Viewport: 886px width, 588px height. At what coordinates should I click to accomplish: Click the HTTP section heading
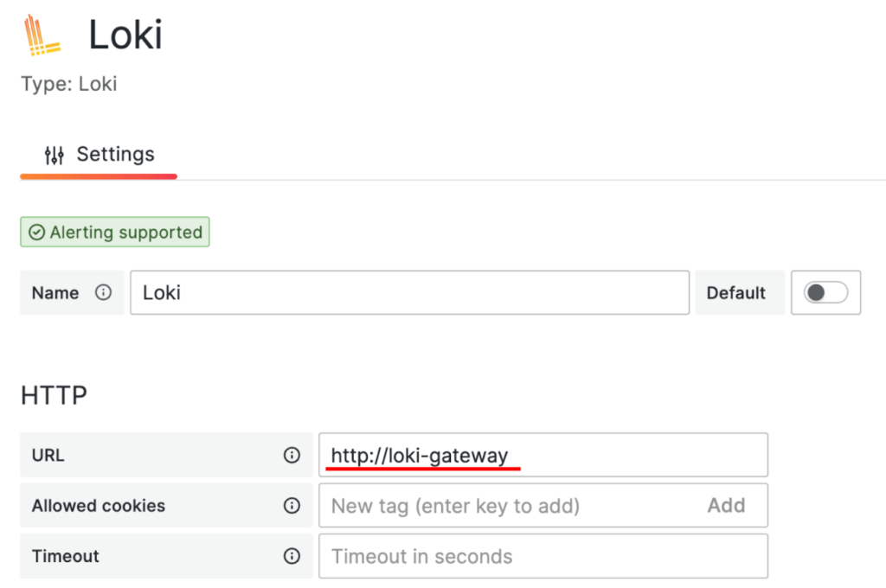click(54, 395)
